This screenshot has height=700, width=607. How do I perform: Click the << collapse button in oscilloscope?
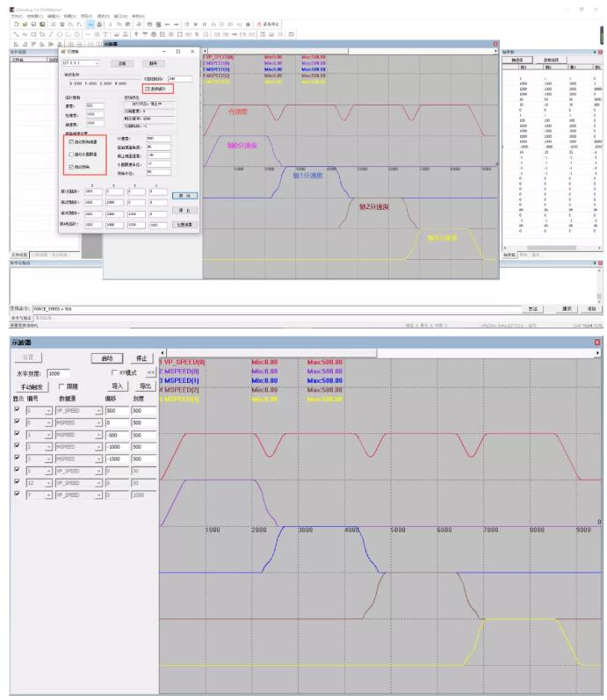(150, 372)
